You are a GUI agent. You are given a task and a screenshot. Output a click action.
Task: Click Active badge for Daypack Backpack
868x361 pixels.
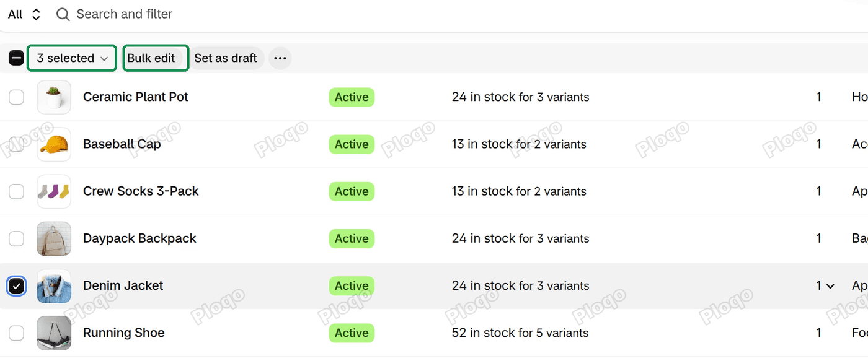[x=352, y=239]
